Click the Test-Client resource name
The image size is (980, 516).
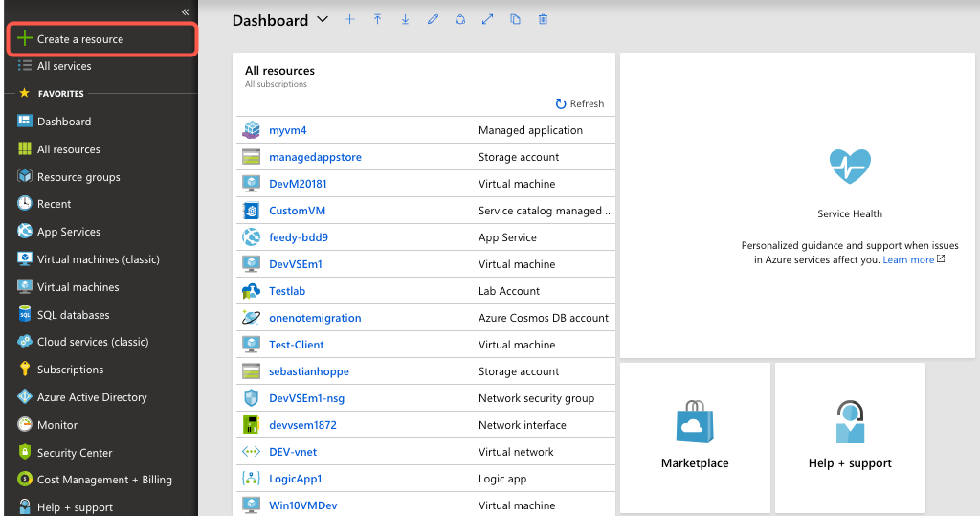tap(297, 345)
